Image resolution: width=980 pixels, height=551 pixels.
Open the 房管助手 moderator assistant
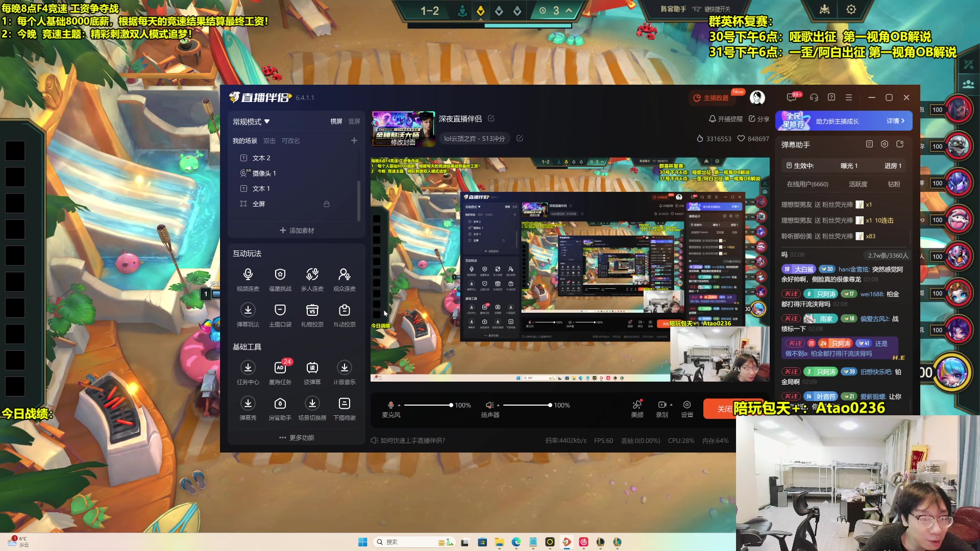(280, 409)
